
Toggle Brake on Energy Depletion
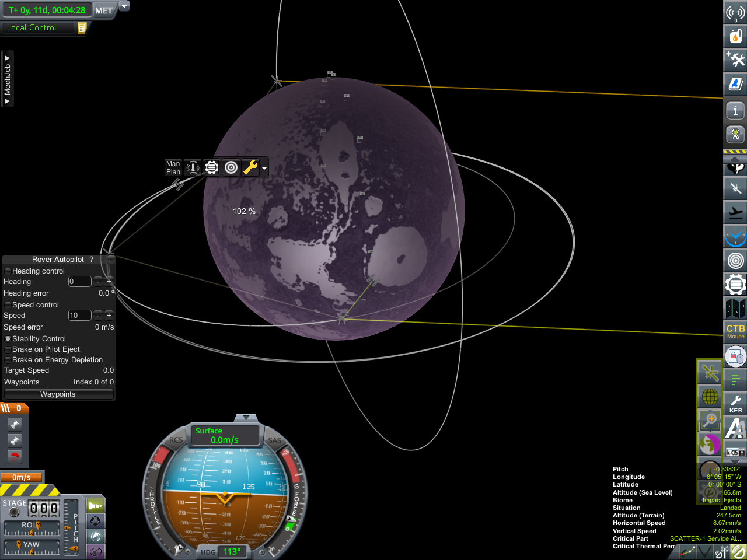pyautogui.click(x=8, y=360)
